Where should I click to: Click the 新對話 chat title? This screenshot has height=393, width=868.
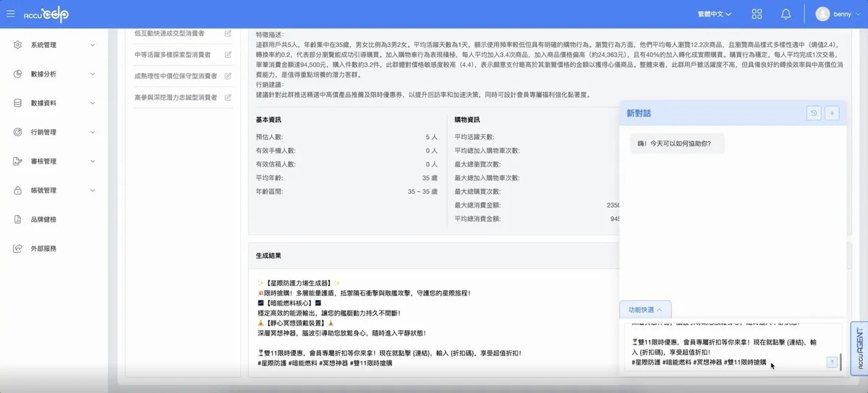coord(639,114)
